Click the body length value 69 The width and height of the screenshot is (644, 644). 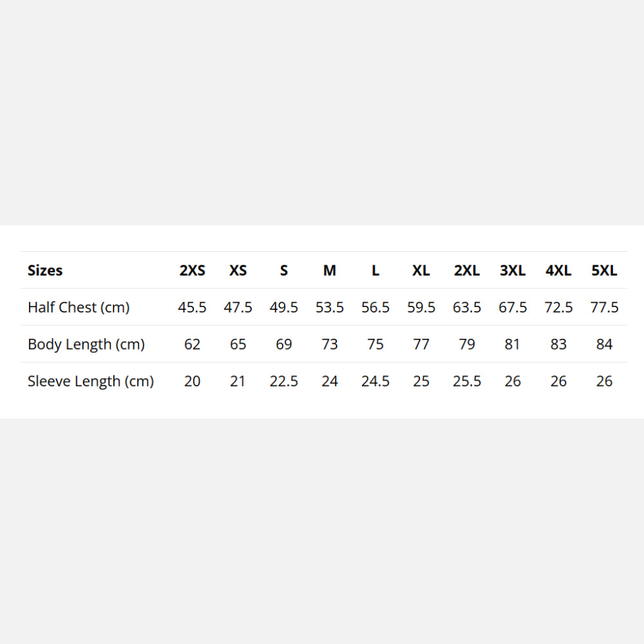(284, 345)
